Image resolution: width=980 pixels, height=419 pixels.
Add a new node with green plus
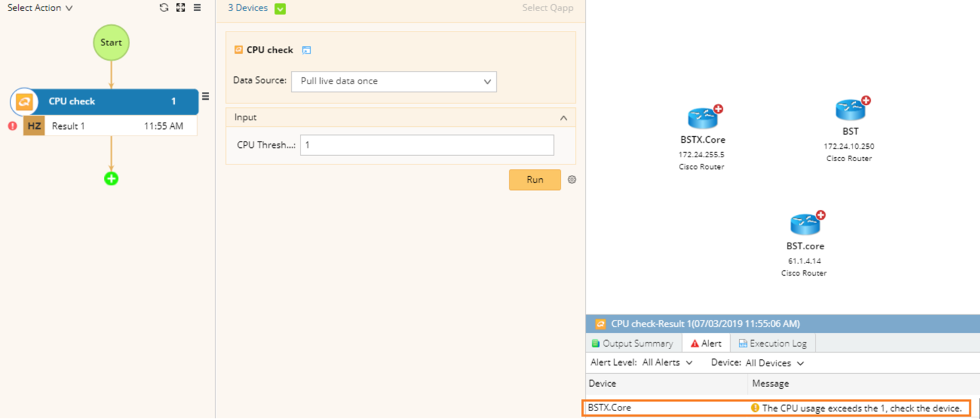[x=111, y=178]
